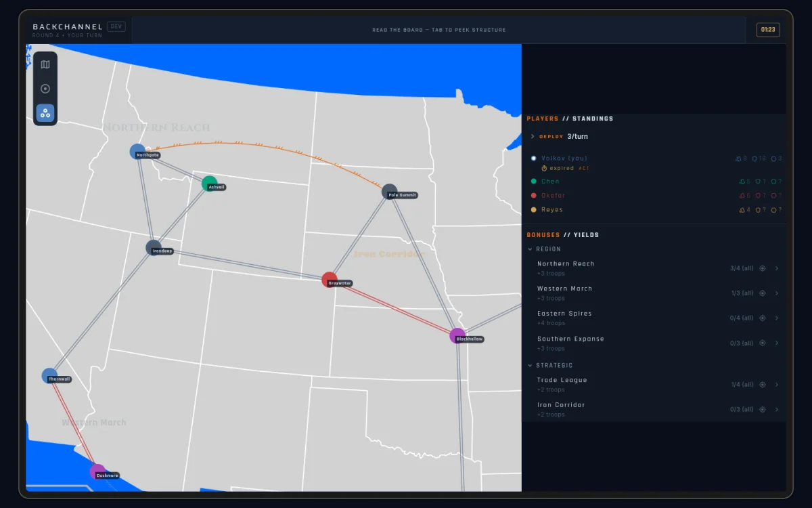Select player Okafor in standings
This screenshot has height=508, width=812.
coord(553,196)
